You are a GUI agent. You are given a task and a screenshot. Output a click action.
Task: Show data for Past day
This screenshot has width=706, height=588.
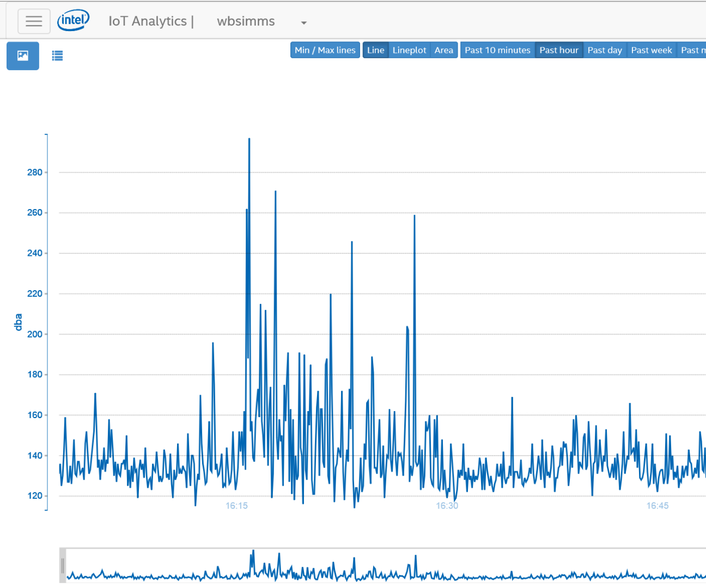[x=605, y=50]
